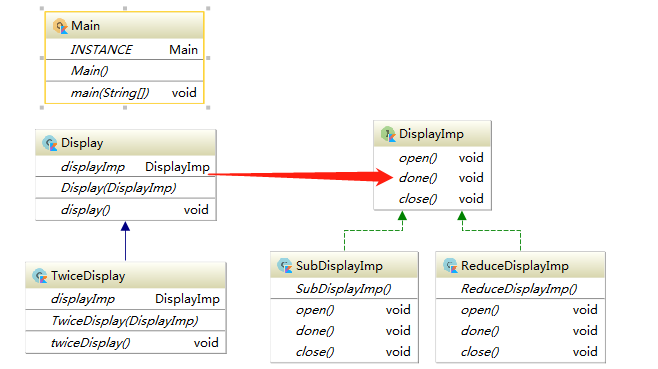
Task: Click the Display class icon
Action: [x=50, y=143]
